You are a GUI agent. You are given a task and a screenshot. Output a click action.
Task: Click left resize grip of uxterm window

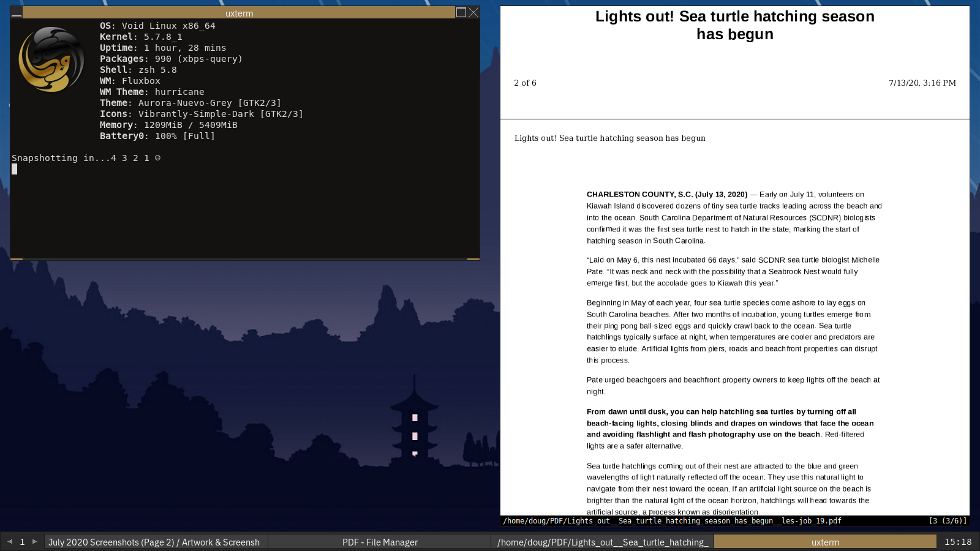coord(17,259)
